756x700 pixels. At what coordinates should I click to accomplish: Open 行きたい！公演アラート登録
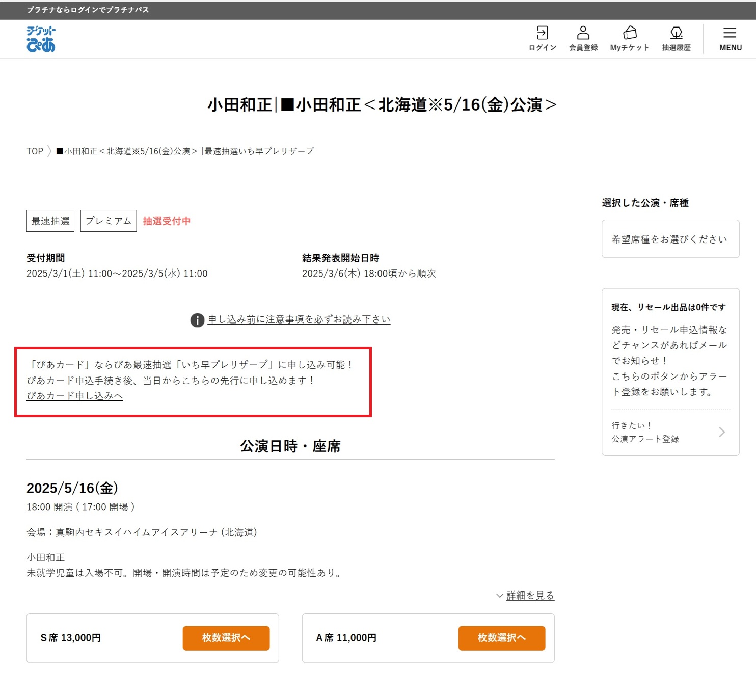point(670,432)
